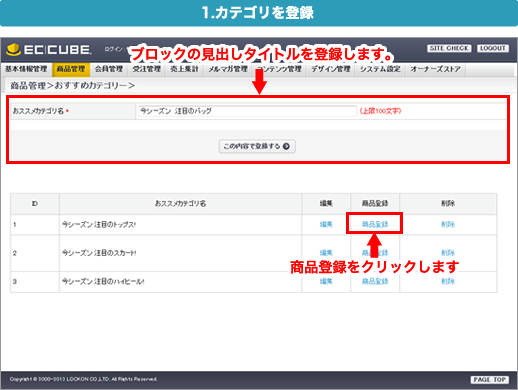Click the 編集 column header
Viewport: 518px width, 390px height.
click(326, 203)
